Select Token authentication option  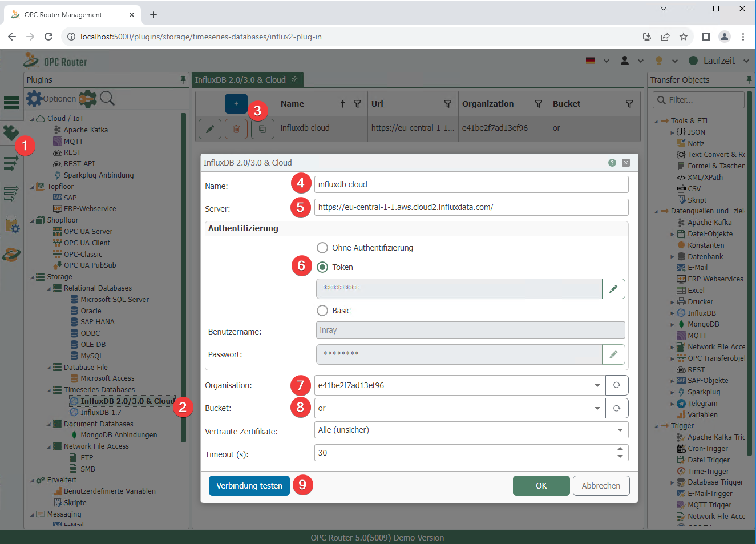pyautogui.click(x=322, y=267)
